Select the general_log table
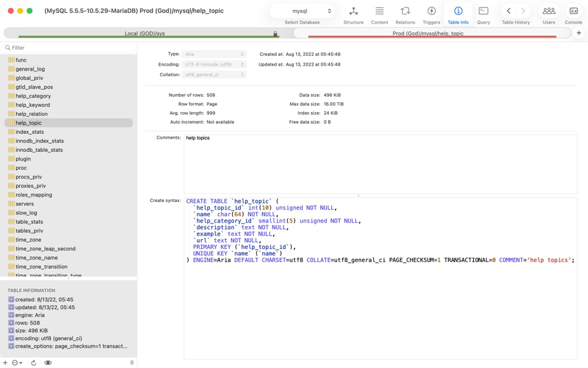588x368 pixels. [68, 69]
